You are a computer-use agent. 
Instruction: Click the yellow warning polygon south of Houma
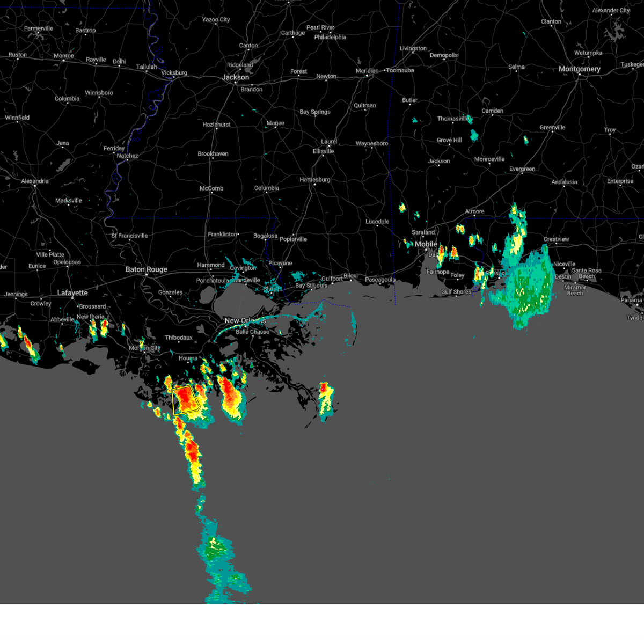[186, 400]
